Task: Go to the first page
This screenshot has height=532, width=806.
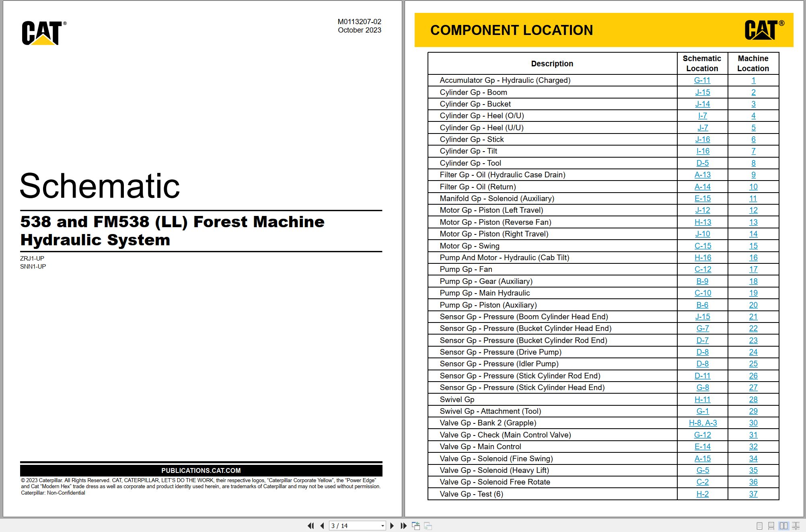Action: point(310,526)
